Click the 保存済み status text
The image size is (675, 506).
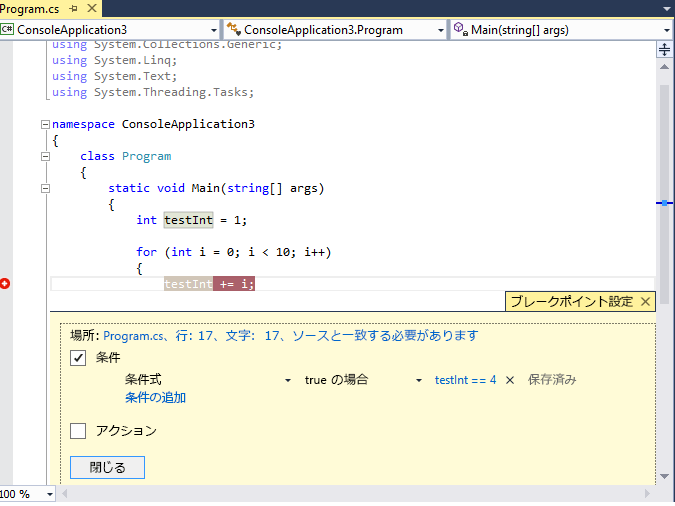point(552,380)
